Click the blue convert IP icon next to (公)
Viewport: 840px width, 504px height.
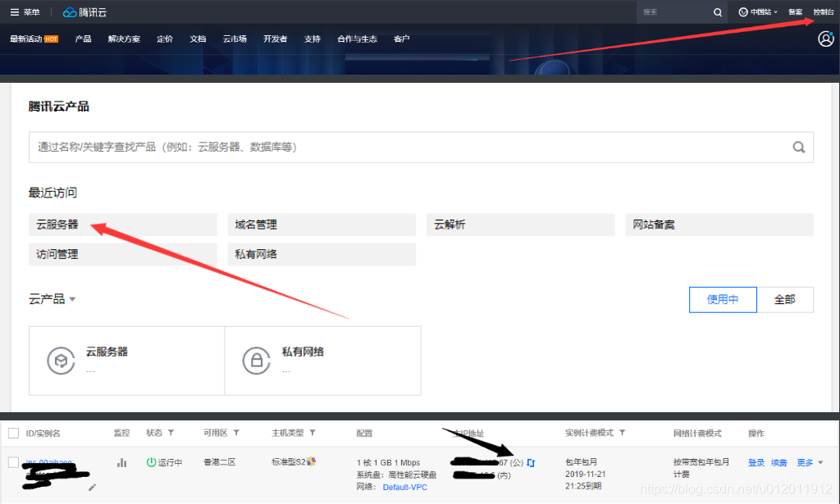(x=531, y=463)
